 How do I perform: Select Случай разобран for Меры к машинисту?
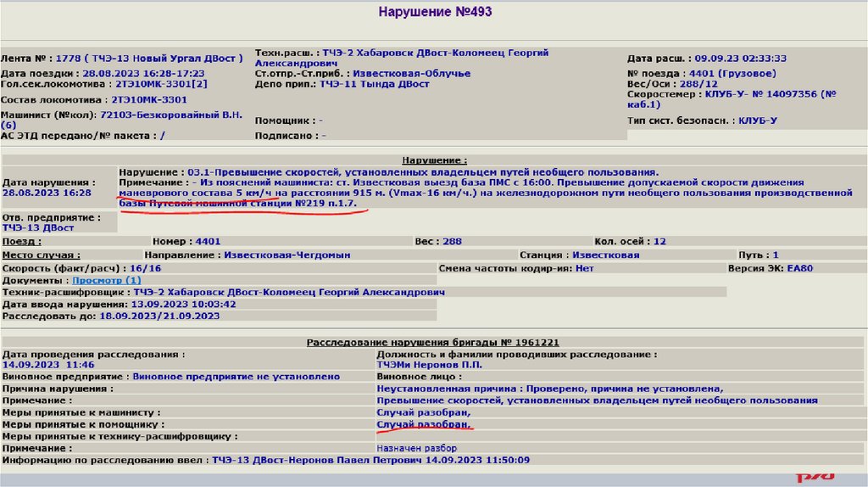[424, 412]
